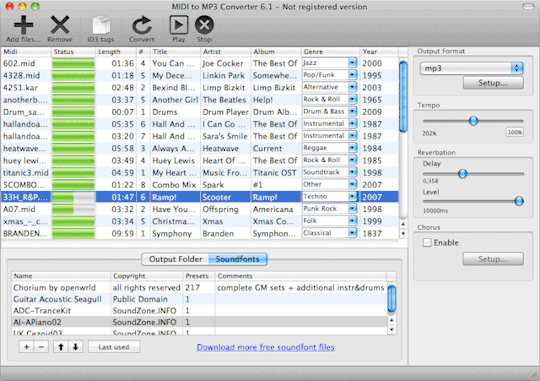Add a soundfont with the plus button
Viewport: 540px width, 381px height.
click(26, 347)
